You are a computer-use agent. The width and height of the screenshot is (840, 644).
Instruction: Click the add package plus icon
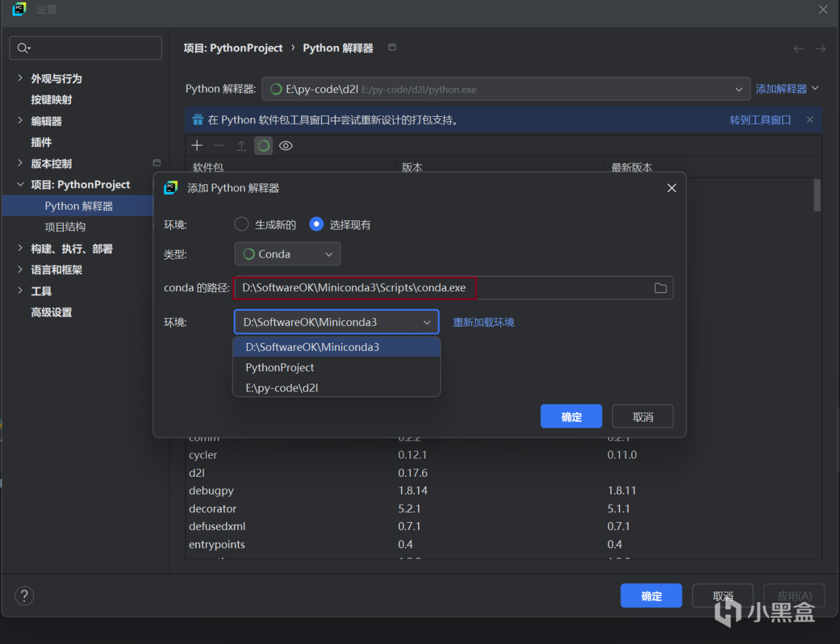(x=197, y=146)
